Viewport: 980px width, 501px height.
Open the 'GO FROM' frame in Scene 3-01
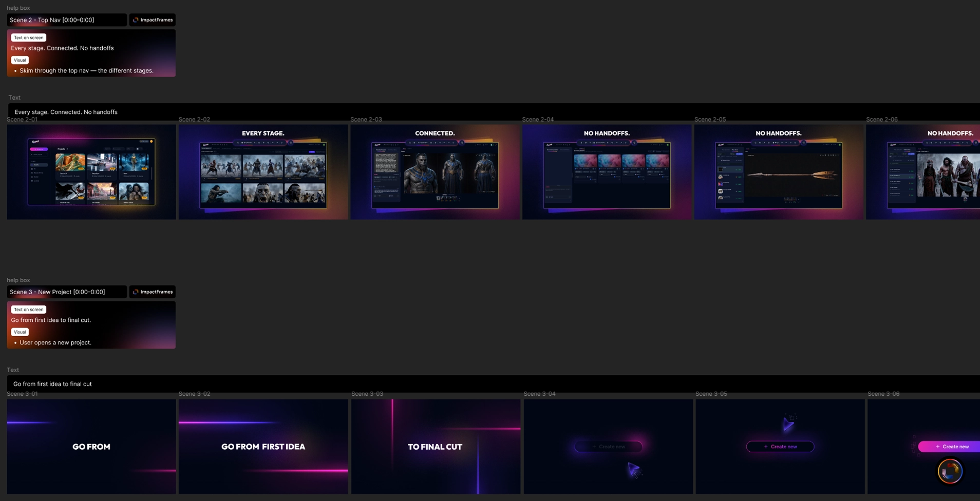click(x=91, y=447)
